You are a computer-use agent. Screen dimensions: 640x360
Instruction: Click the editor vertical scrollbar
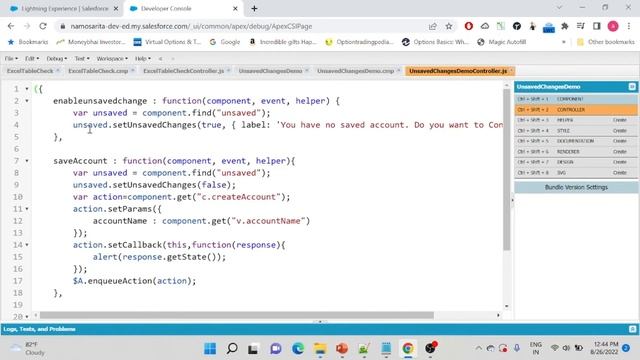tap(507, 169)
